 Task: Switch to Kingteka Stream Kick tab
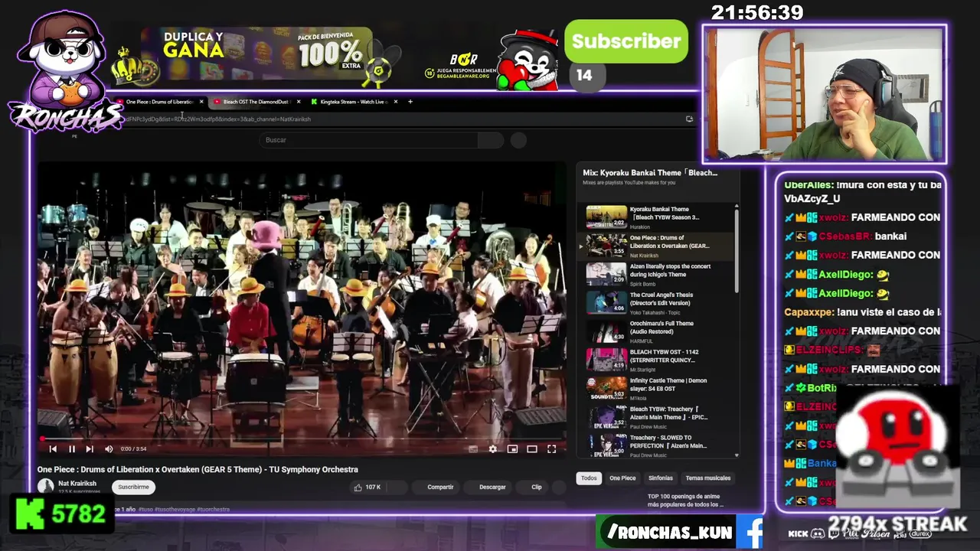(354, 102)
